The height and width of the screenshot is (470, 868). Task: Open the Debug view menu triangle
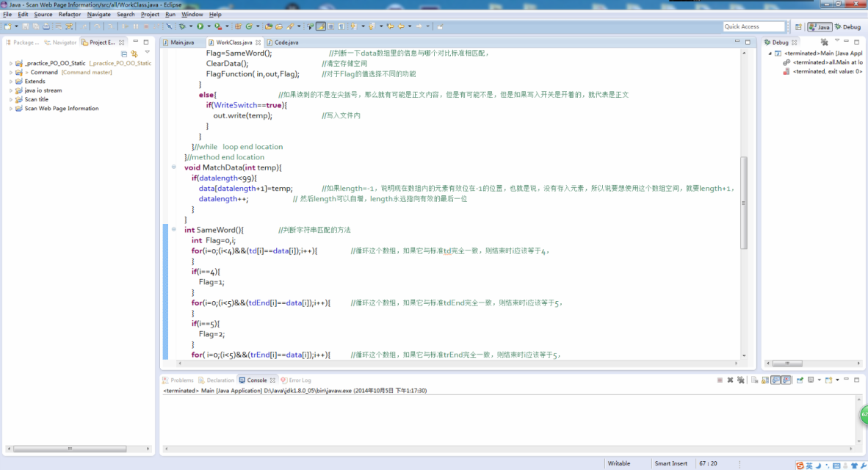pos(837,41)
